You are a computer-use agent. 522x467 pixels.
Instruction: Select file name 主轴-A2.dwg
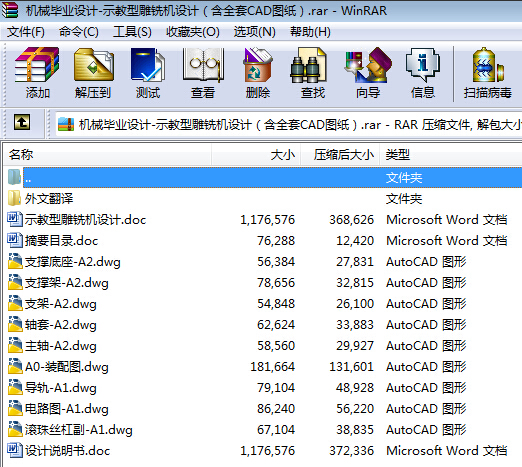click(60, 346)
